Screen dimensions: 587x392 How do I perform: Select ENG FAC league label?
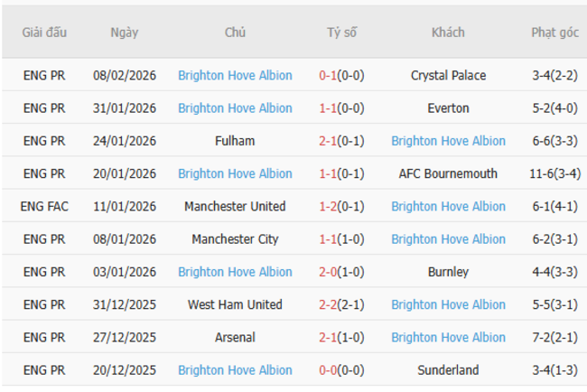pos(44,207)
